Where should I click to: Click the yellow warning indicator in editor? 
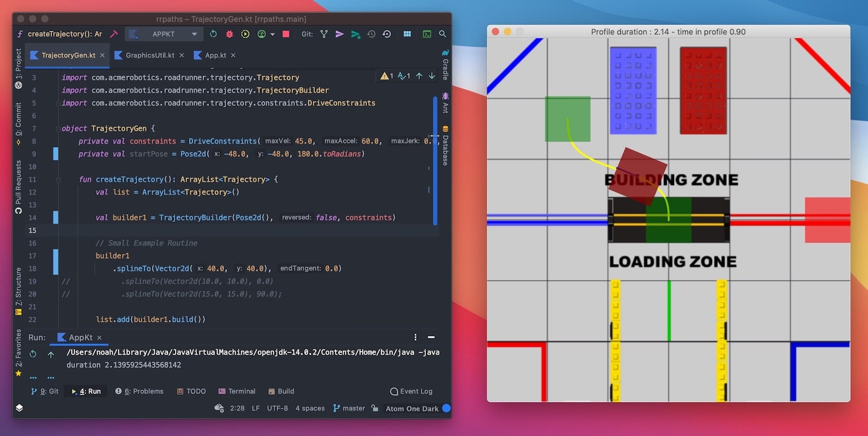386,76
